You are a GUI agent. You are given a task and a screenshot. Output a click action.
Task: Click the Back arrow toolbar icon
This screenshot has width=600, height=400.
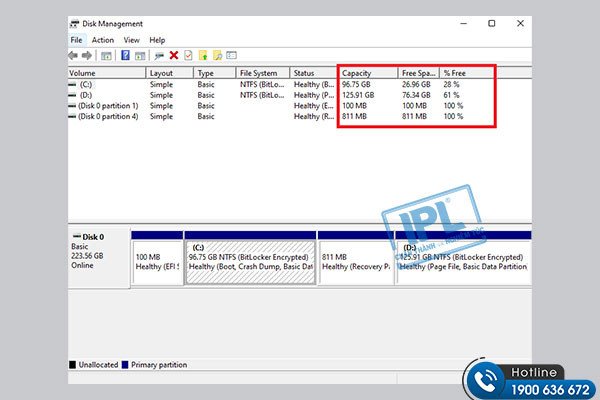(x=73, y=56)
